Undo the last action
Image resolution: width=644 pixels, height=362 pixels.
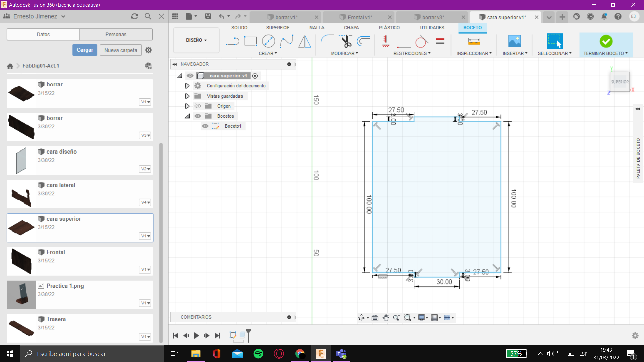click(222, 17)
